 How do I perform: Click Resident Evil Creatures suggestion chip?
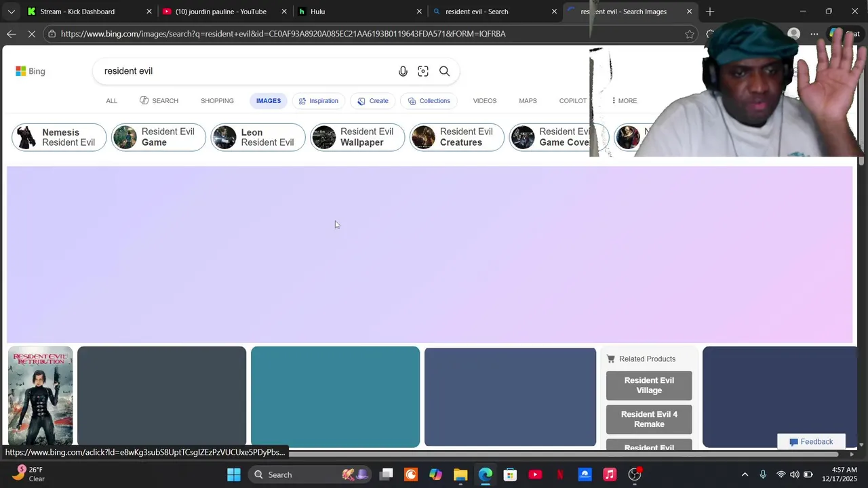457,138
